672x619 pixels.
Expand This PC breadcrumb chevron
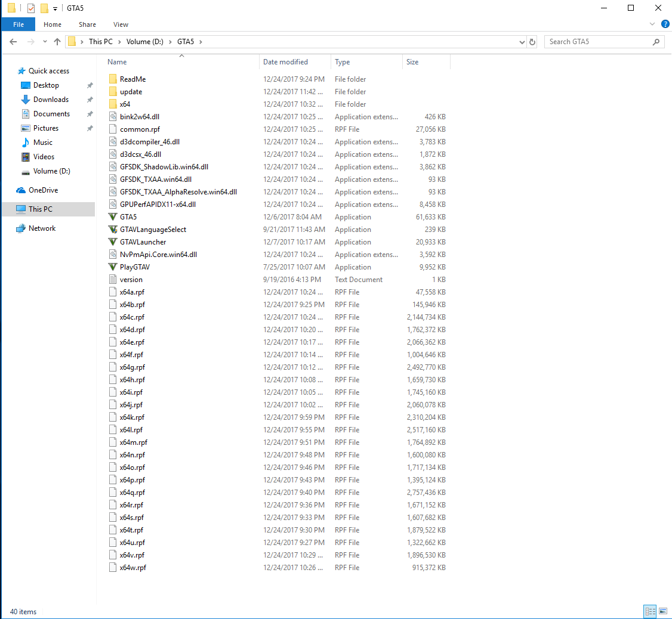click(x=119, y=42)
